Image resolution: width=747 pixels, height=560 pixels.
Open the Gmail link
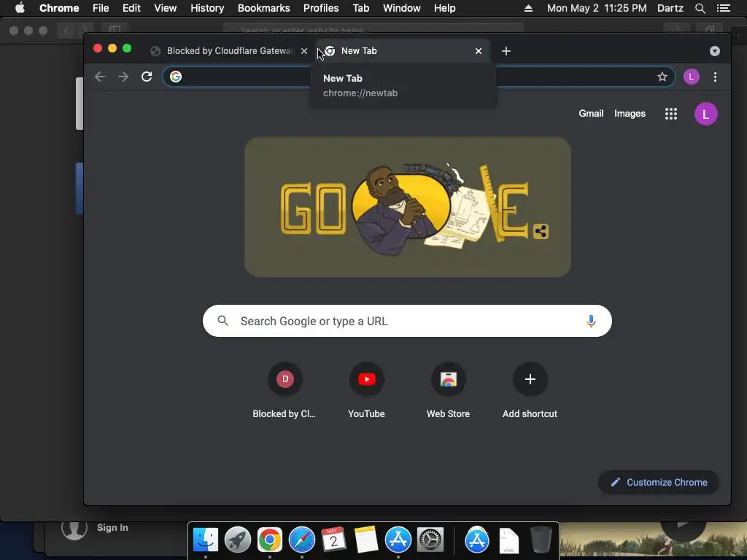[x=591, y=113]
